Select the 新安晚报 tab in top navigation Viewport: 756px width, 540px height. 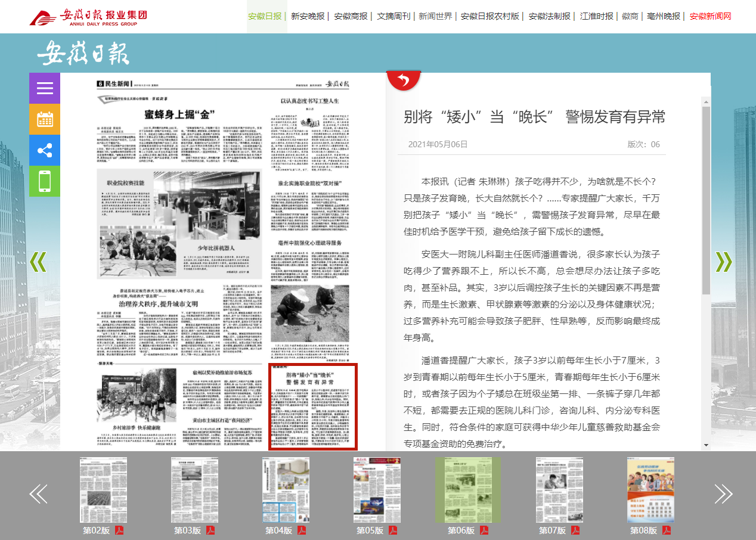(308, 16)
